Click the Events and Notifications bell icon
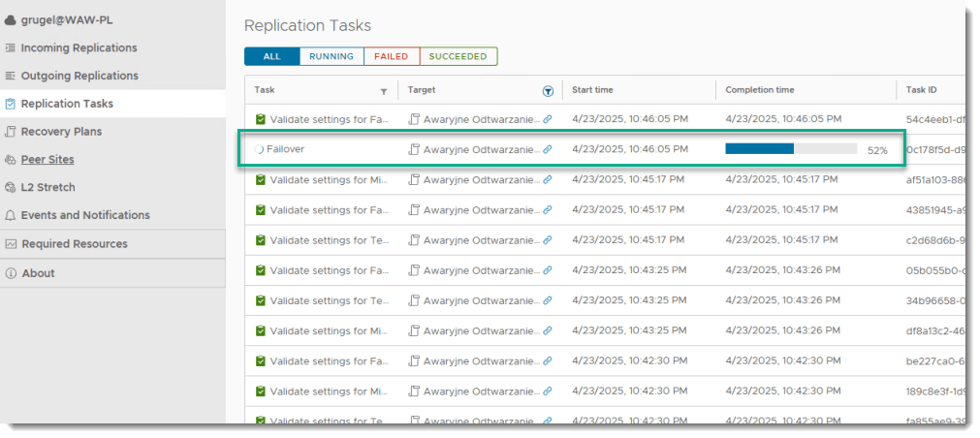Image resolution: width=980 pixels, height=438 pixels. coord(11,215)
